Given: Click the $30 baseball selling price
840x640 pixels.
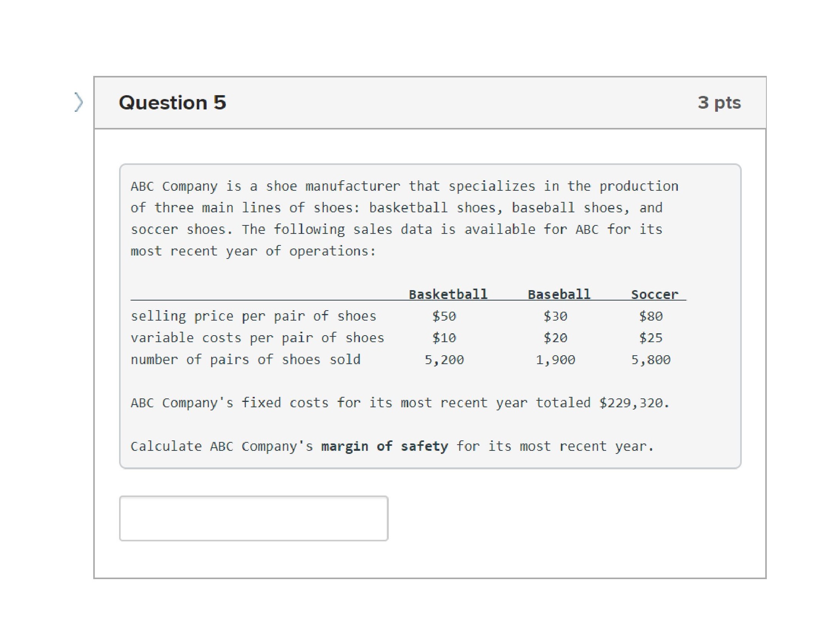Looking at the screenshot, I should [555, 316].
